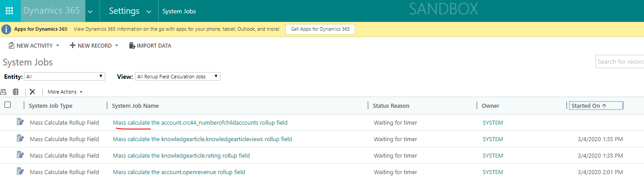Click Get Apps for Dynamics 365 button

pos(320,29)
